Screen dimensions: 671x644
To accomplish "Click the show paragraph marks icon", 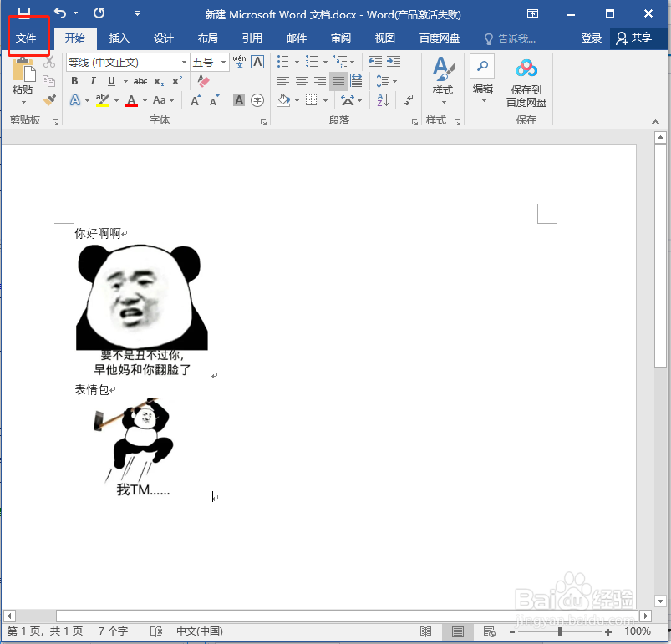I will click(409, 100).
